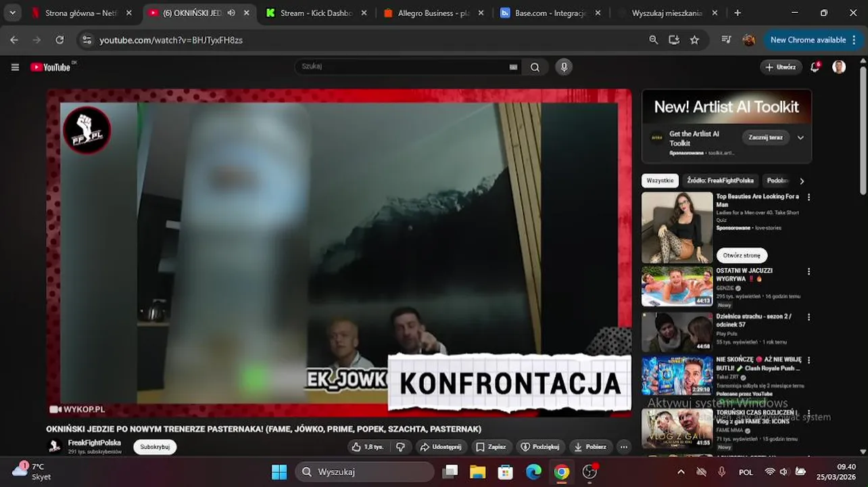The width and height of the screenshot is (868, 487).
Task: Open Microsoft Edge from taskbar
Action: pos(533,471)
